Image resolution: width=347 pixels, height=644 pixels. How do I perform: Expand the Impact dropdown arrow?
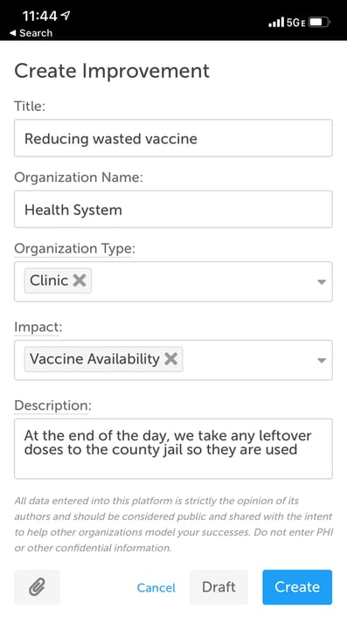point(322,360)
